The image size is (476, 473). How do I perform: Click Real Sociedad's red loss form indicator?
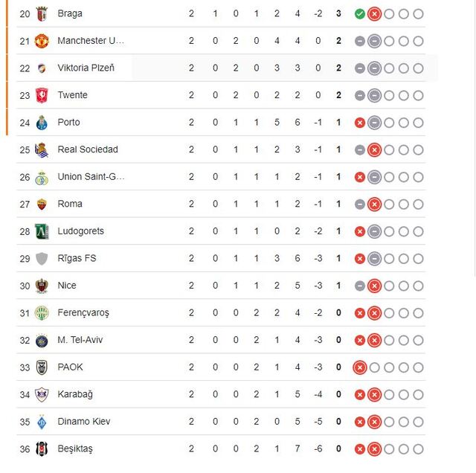(375, 149)
